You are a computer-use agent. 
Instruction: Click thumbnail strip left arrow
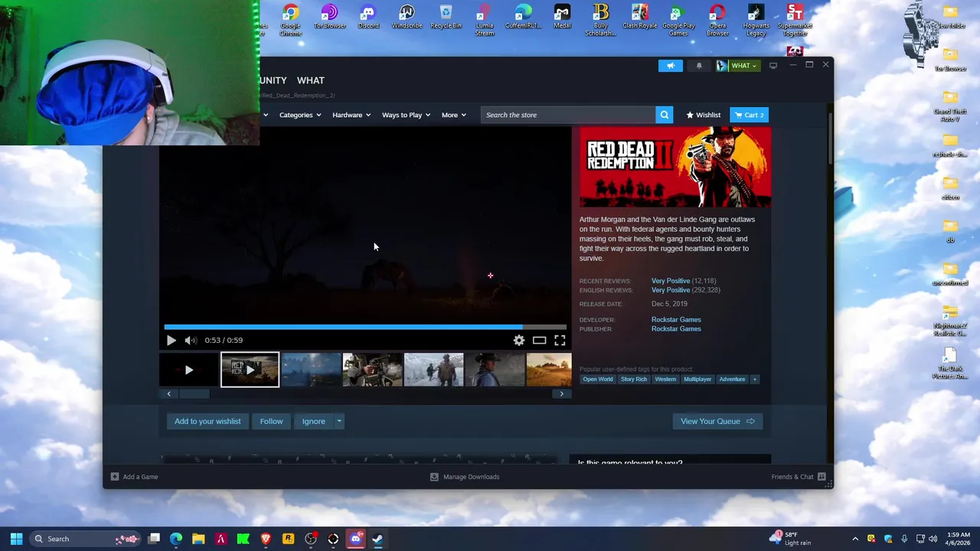(168, 393)
